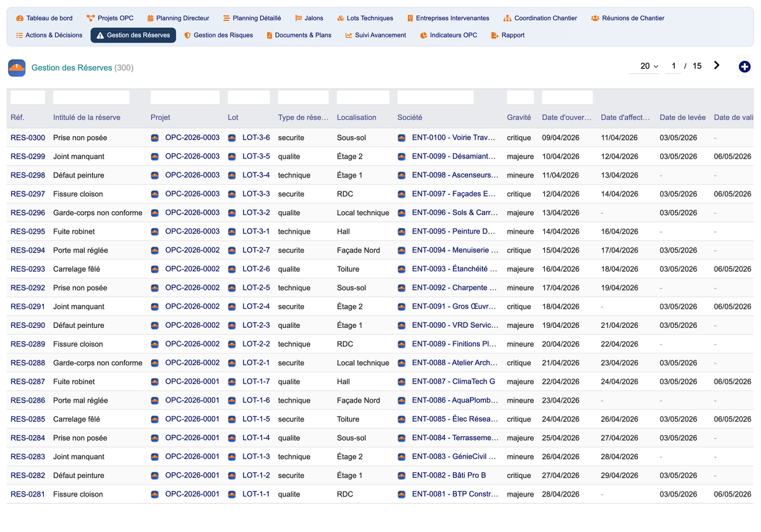Click company icon next to ENT-0094
Image resolution: width=761 pixels, height=532 pixels.
coord(401,250)
